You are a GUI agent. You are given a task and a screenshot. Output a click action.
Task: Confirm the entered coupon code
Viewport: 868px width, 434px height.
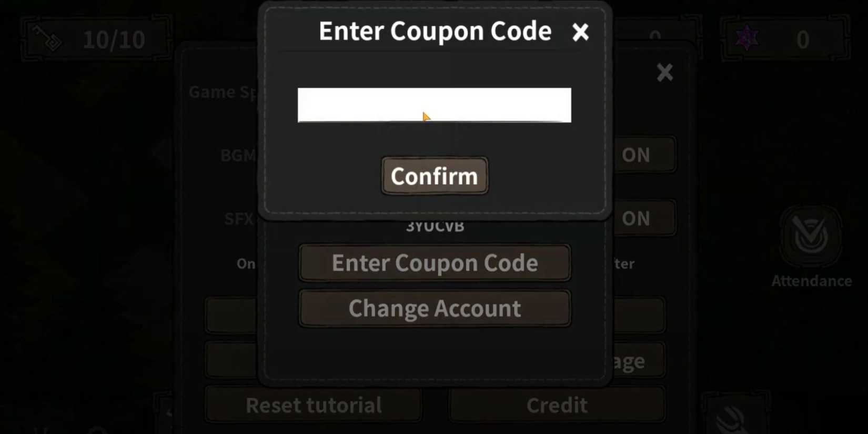tap(435, 176)
